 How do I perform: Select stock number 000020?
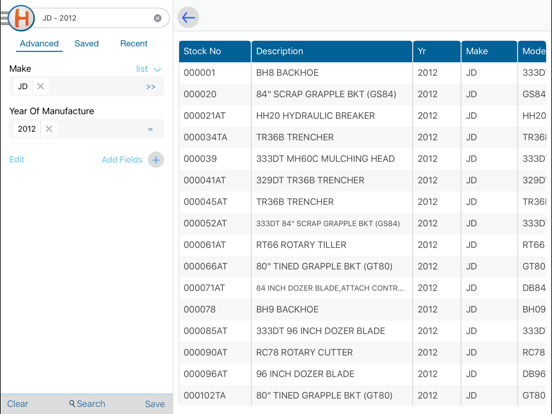(x=200, y=94)
